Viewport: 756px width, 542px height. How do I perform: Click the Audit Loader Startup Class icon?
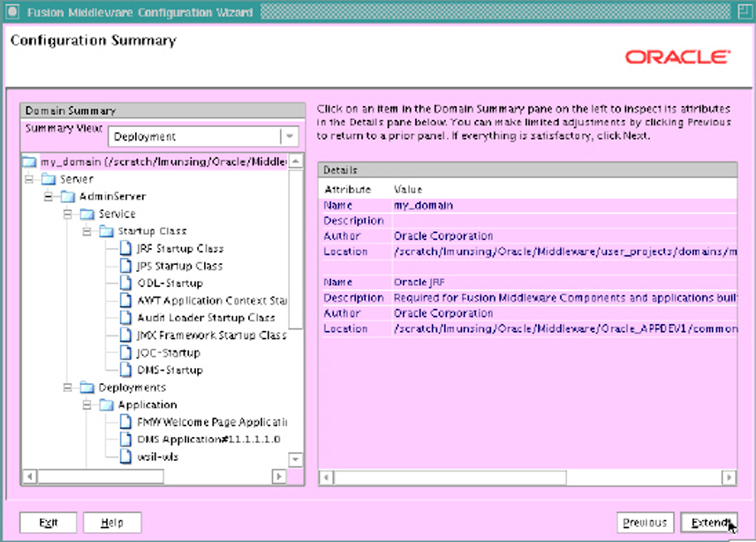125,318
